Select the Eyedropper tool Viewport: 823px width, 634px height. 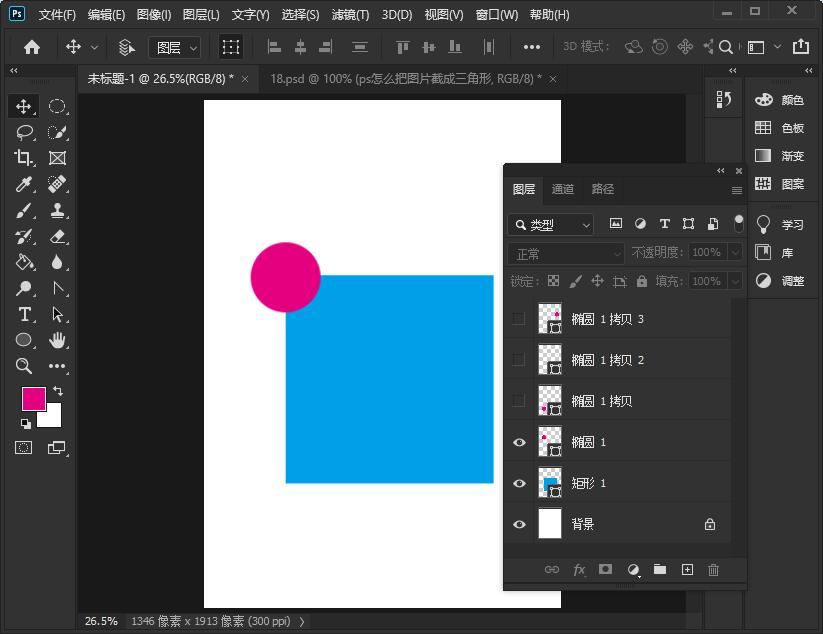[x=24, y=184]
